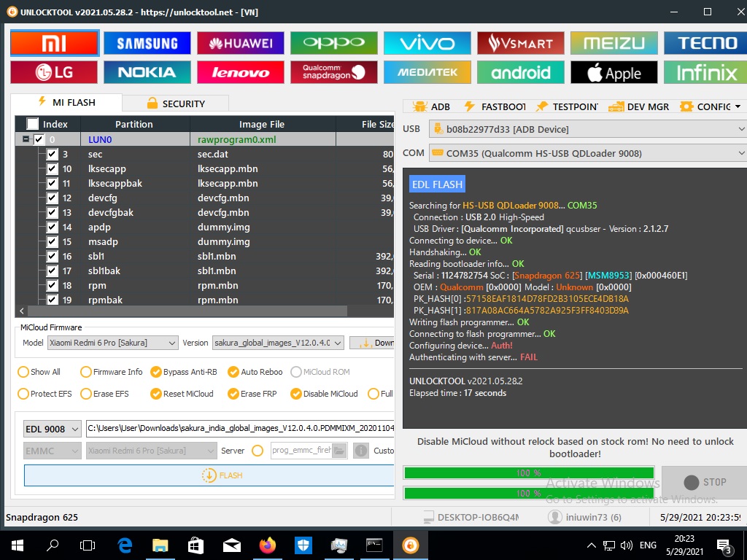Open the firmware Version dropdown
Viewport: 747px width, 560px height.
278,343
